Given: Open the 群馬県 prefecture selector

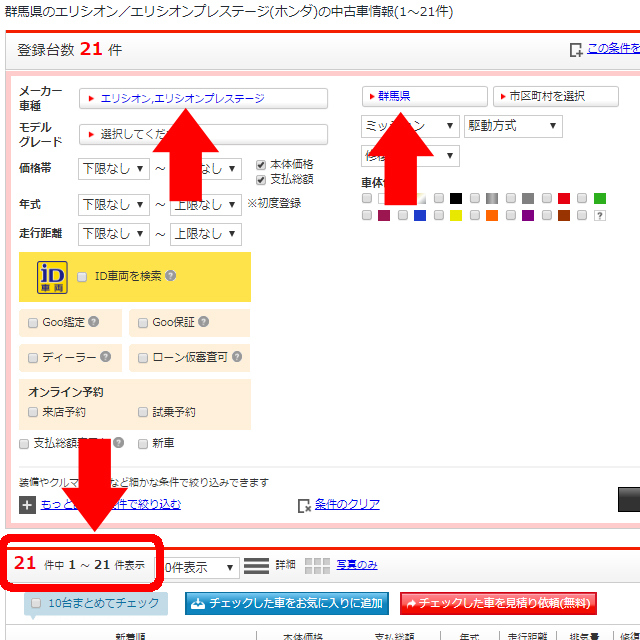Looking at the screenshot, I should coord(424,96).
